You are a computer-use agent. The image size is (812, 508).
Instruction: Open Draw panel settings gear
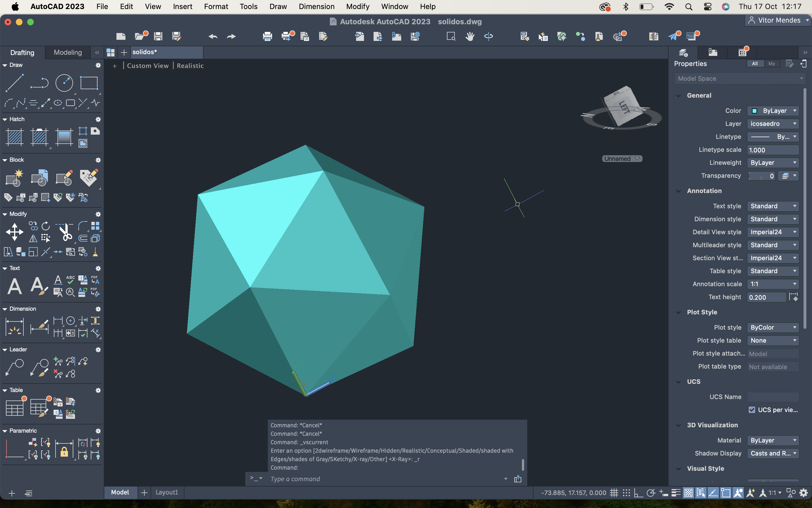[x=98, y=65]
